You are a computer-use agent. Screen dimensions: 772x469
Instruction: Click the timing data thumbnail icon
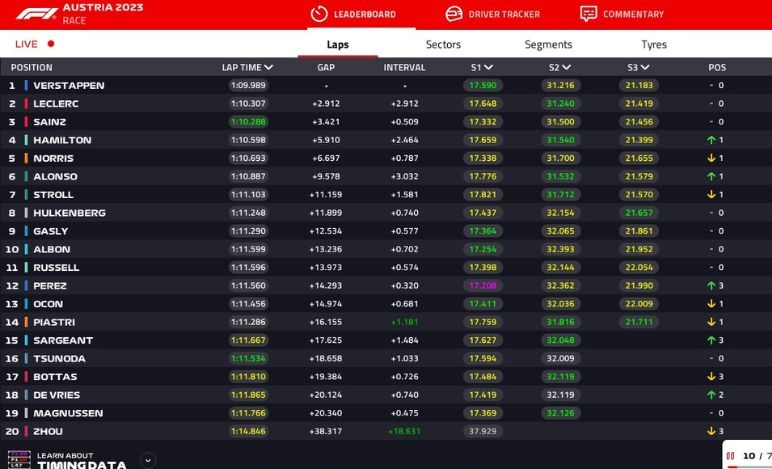click(x=19, y=460)
